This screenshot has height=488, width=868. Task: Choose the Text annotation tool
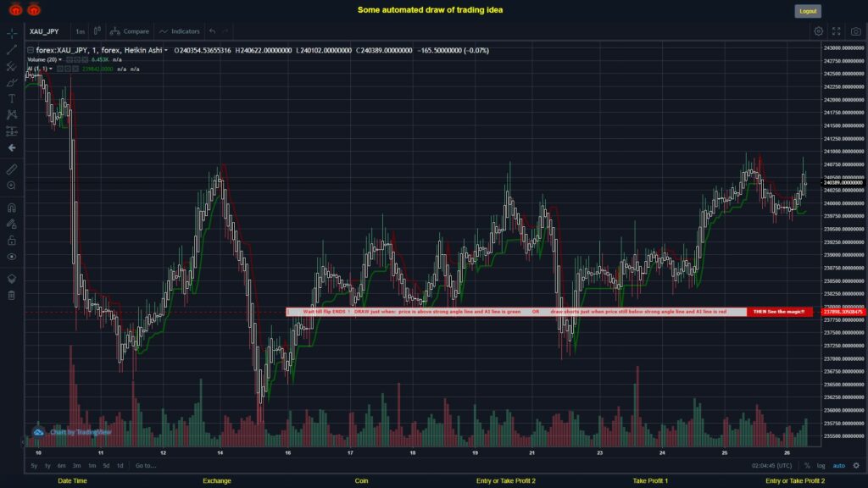[12, 98]
